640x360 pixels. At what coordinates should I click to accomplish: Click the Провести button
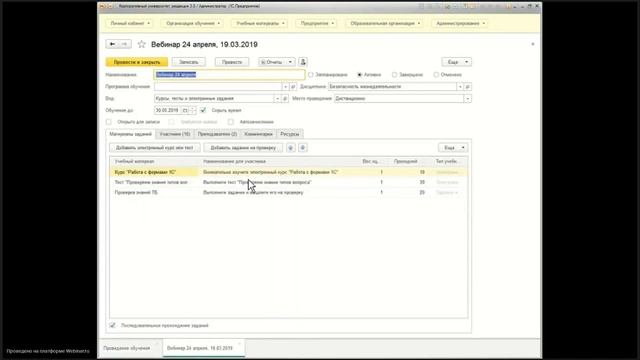coord(232,62)
